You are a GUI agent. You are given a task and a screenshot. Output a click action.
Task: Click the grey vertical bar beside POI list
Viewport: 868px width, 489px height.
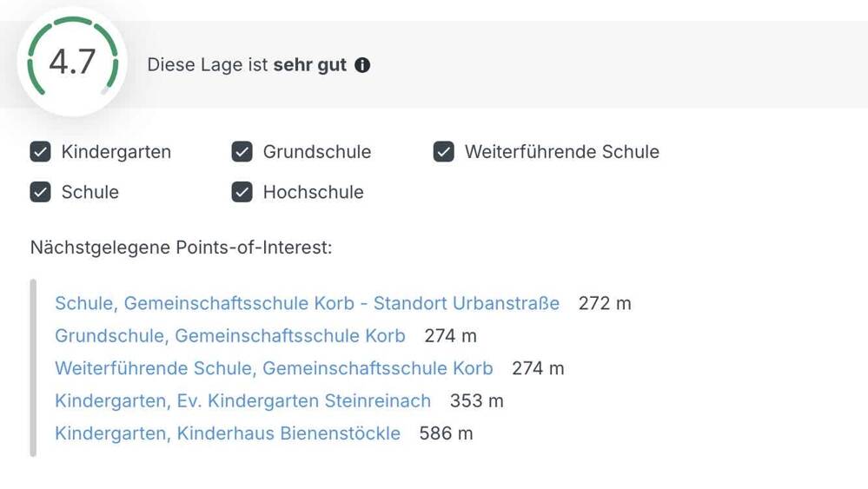33,368
